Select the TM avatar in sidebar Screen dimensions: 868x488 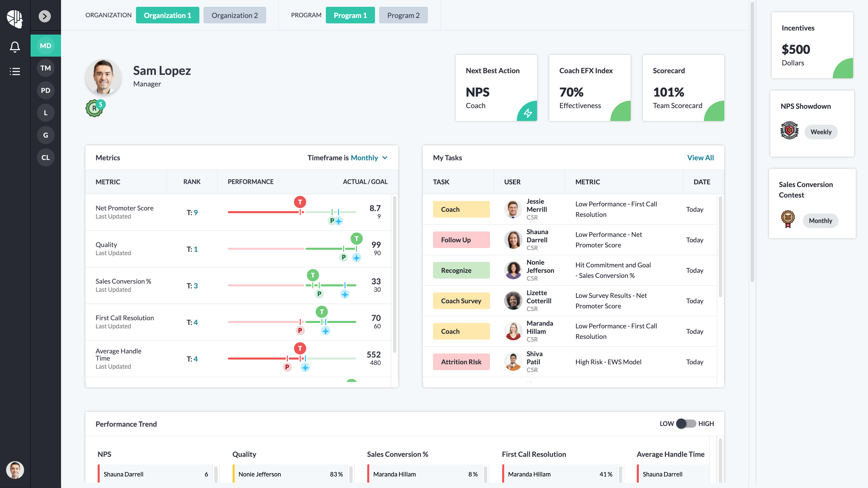click(x=45, y=68)
